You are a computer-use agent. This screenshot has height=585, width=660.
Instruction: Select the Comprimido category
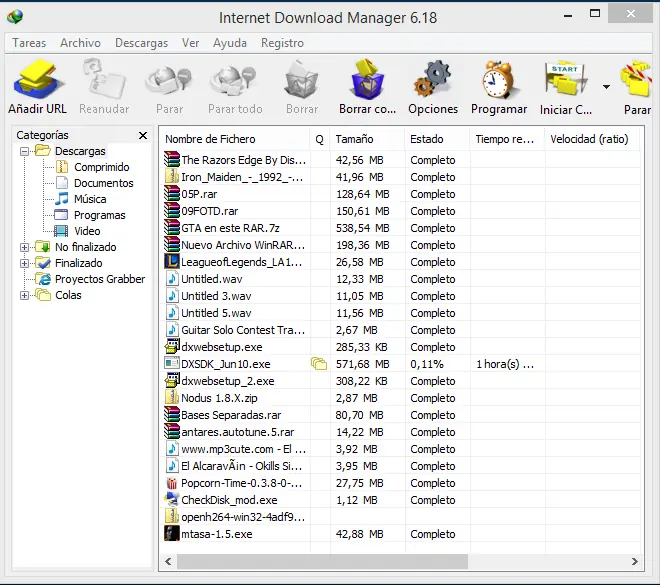tap(101, 167)
